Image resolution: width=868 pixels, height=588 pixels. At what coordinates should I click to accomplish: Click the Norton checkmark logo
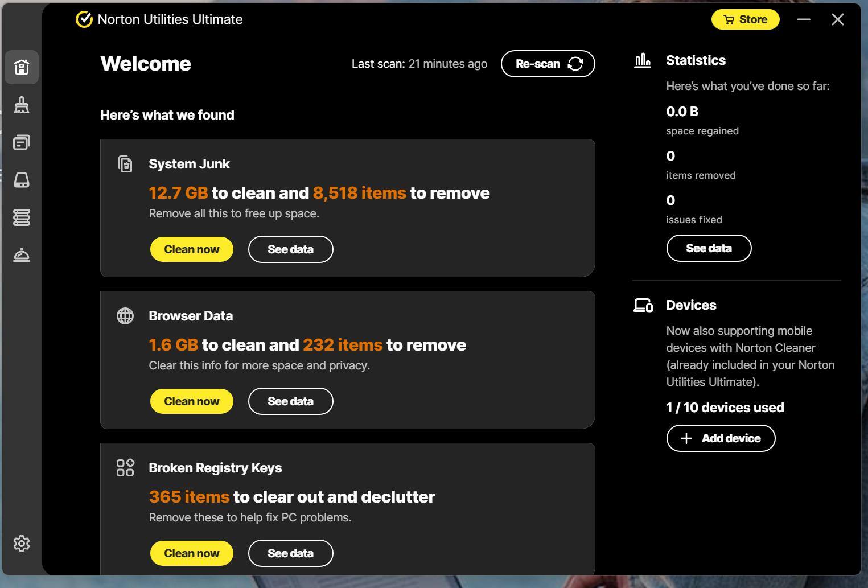pos(84,19)
